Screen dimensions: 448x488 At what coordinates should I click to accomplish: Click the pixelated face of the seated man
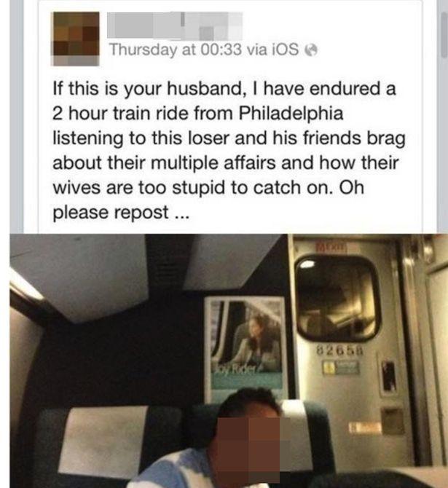pyautogui.click(x=248, y=448)
